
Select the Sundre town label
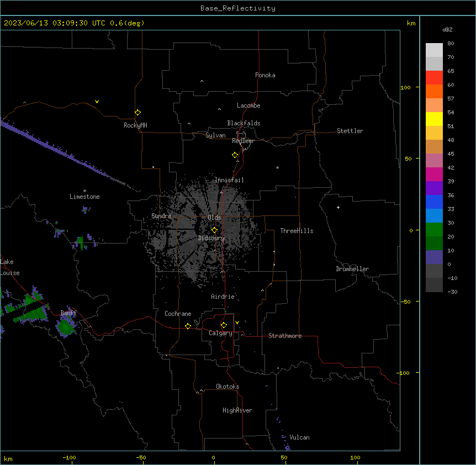tap(161, 216)
